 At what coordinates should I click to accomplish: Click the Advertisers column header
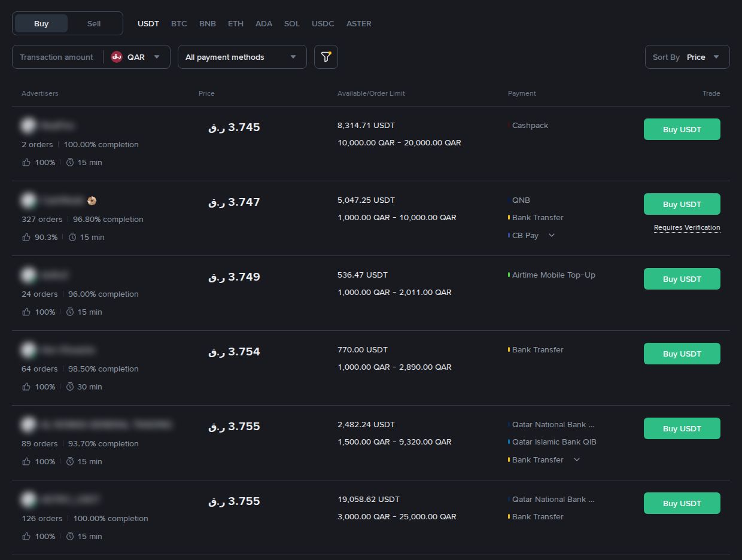(40, 93)
